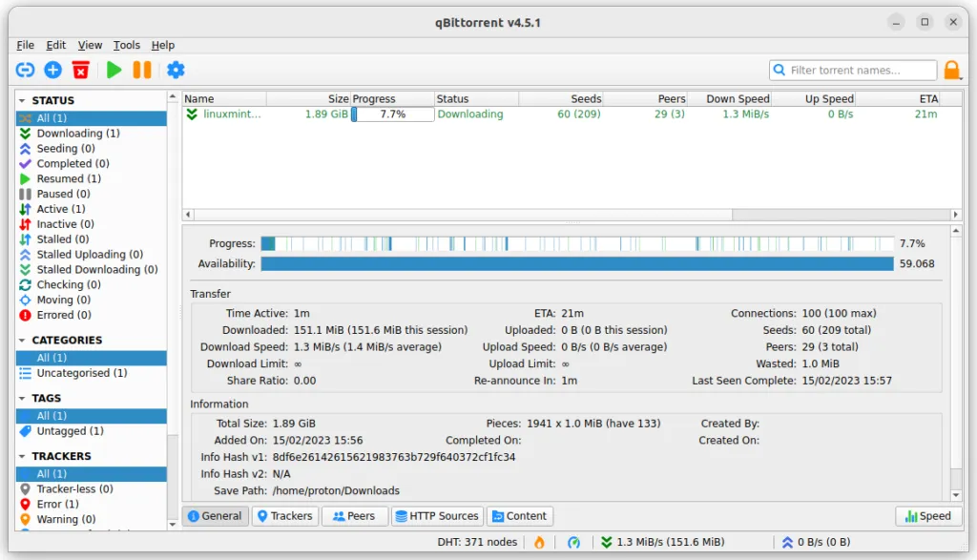Image resolution: width=977 pixels, height=560 pixels.
Task: Click the orange lock icon
Action: coord(952,70)
